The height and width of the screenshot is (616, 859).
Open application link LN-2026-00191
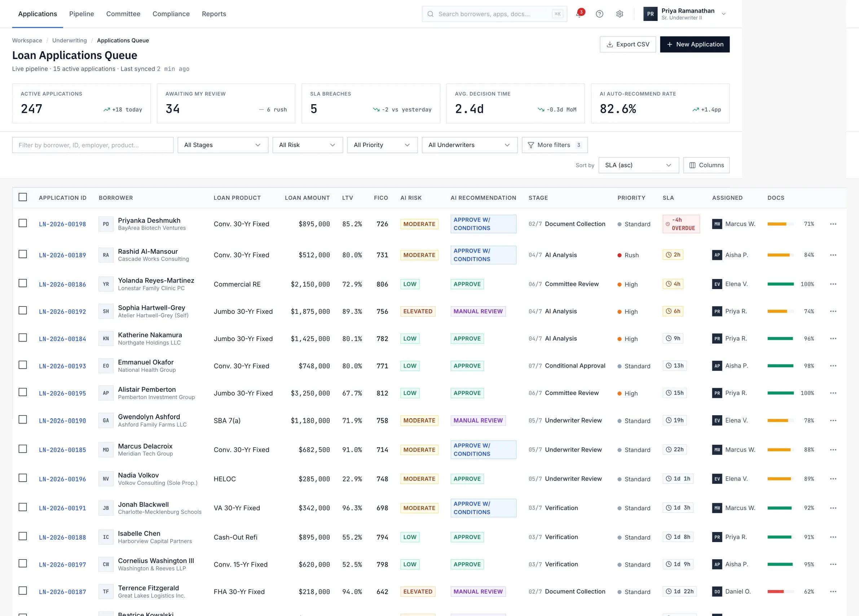click(x=62, y=508)
